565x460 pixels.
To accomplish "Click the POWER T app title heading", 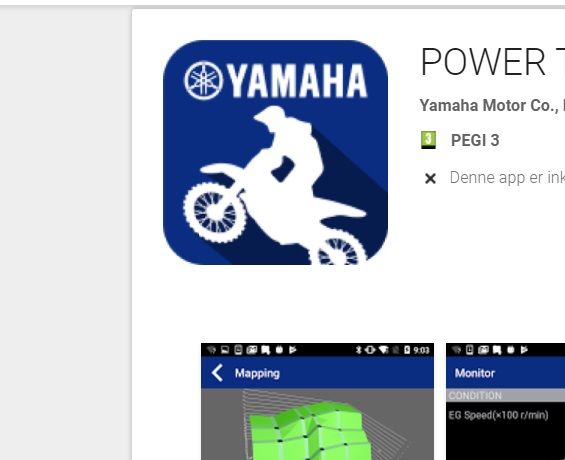I will click(x=492, y=62).
